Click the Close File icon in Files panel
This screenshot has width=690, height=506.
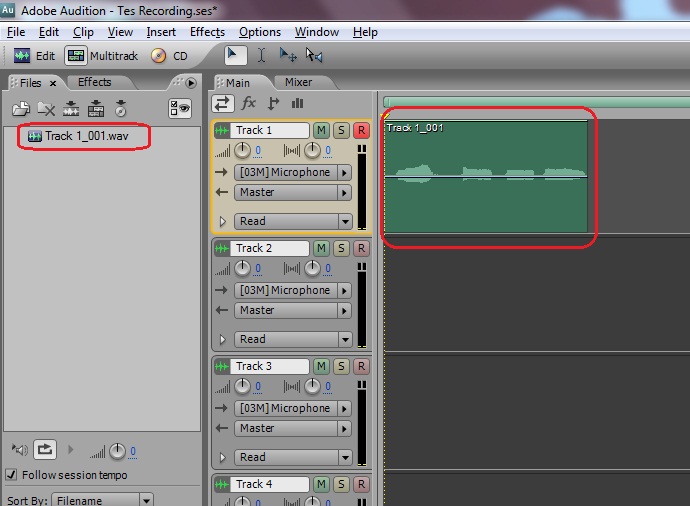pos(46,109)
